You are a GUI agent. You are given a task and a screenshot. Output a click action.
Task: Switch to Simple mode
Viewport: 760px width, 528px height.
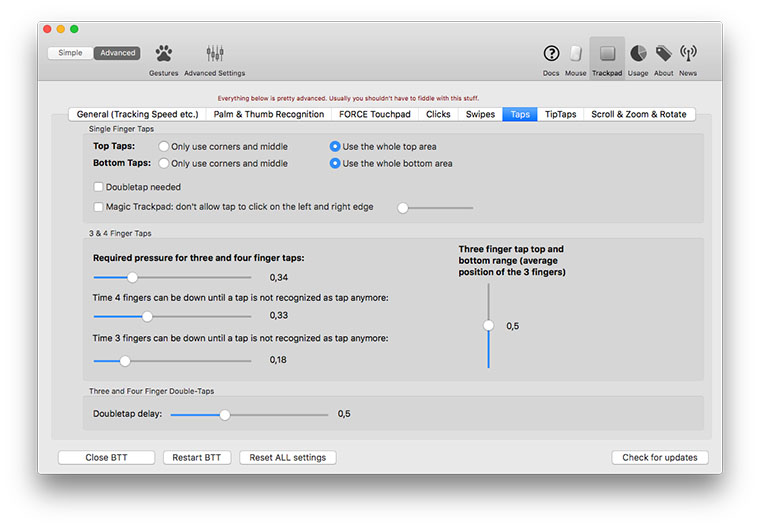pyautogui.click(x=70, y=53)
